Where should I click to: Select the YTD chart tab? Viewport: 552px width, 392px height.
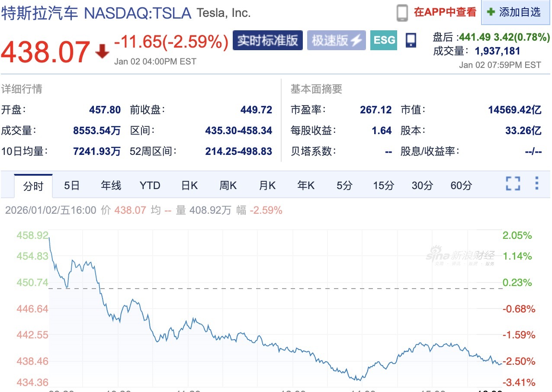pos(150,186)
